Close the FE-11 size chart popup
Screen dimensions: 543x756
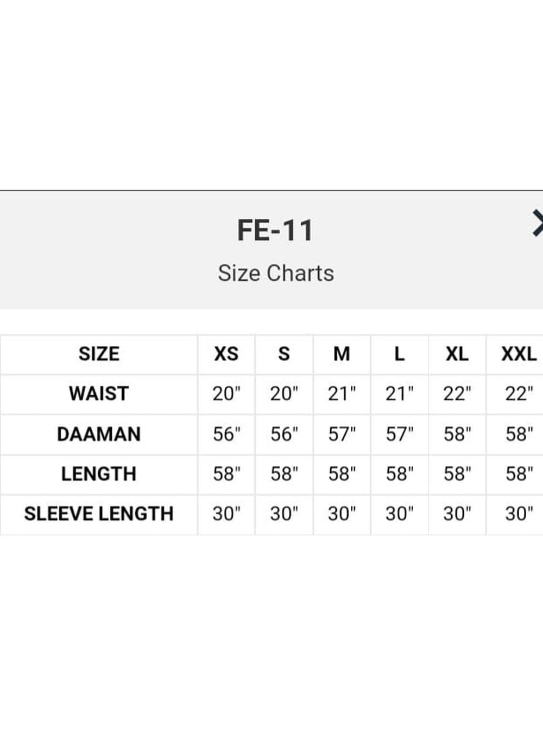pyautogui.click(x=538, y=223)
